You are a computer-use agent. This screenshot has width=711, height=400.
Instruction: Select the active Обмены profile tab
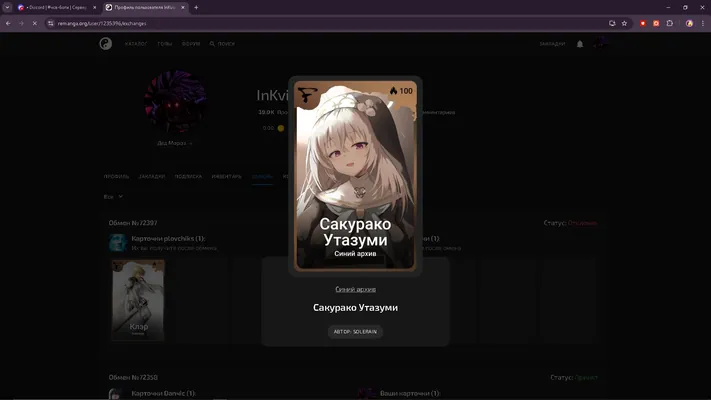point(262,176)
